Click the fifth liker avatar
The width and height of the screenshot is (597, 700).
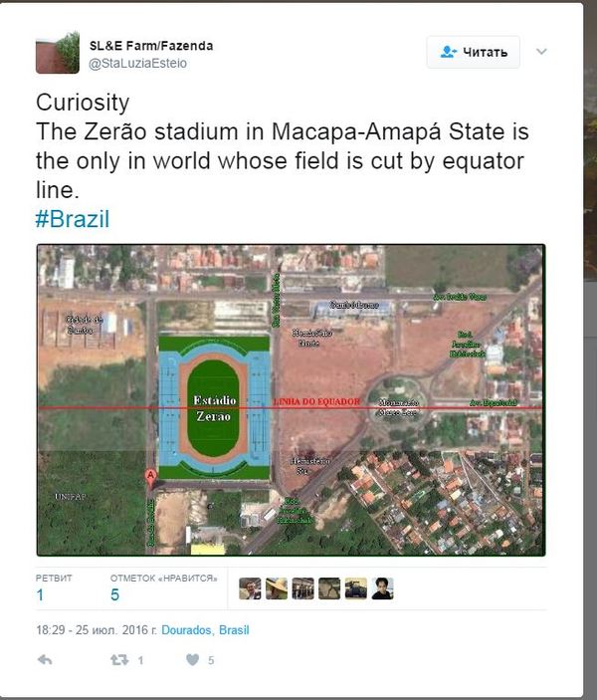pyautogui.click(x=356, y=588)
